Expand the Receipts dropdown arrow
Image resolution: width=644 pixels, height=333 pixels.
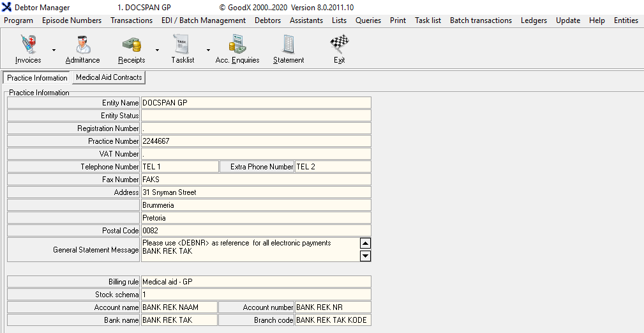[x=157, y=50]
